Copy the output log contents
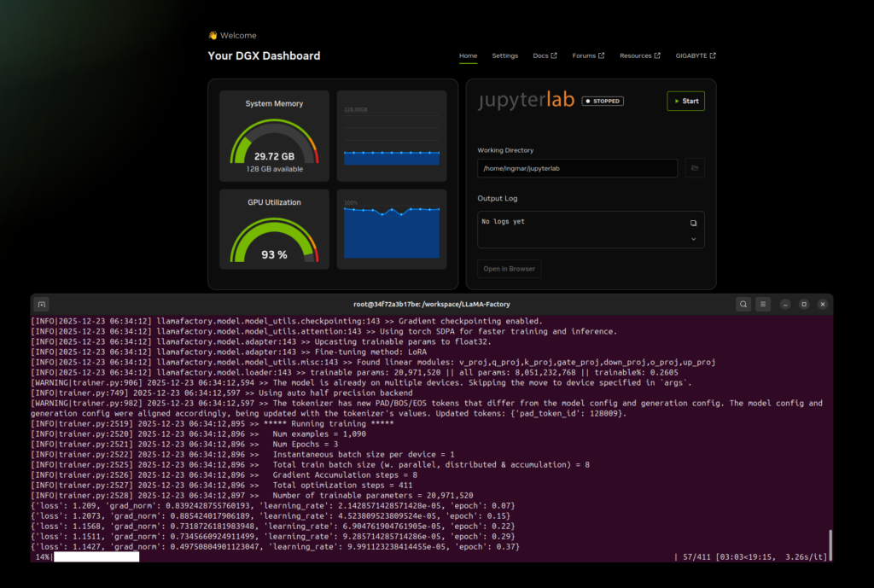The width and height of the screenshot is (874, 588). (x=693, y=223)
